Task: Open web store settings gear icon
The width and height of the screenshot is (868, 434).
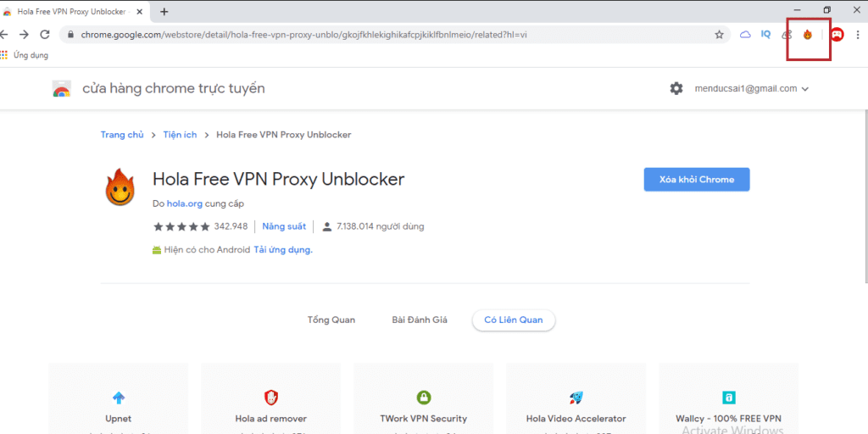Action: coord(676,88)
